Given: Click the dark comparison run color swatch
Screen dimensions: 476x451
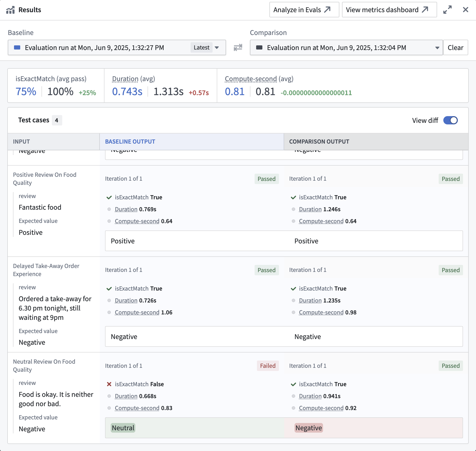Looking at the screenshot, I should 259,47.
